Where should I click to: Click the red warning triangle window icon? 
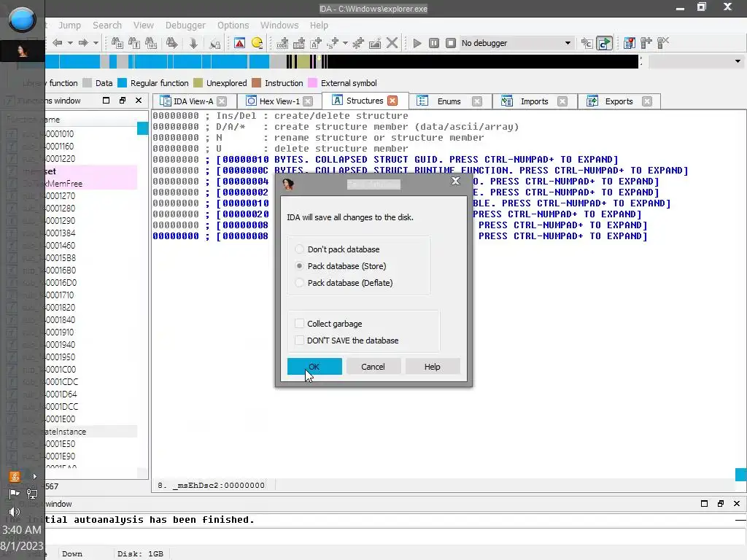239,43
